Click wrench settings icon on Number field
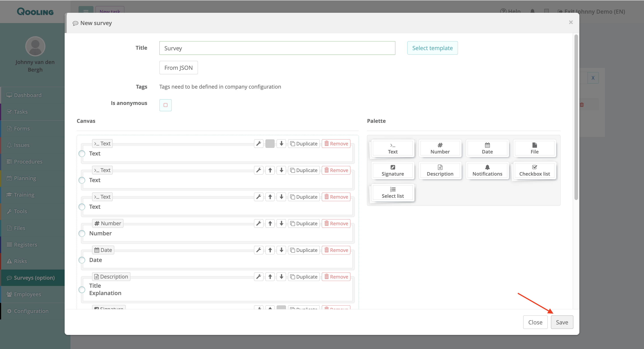 click(259, 223)
